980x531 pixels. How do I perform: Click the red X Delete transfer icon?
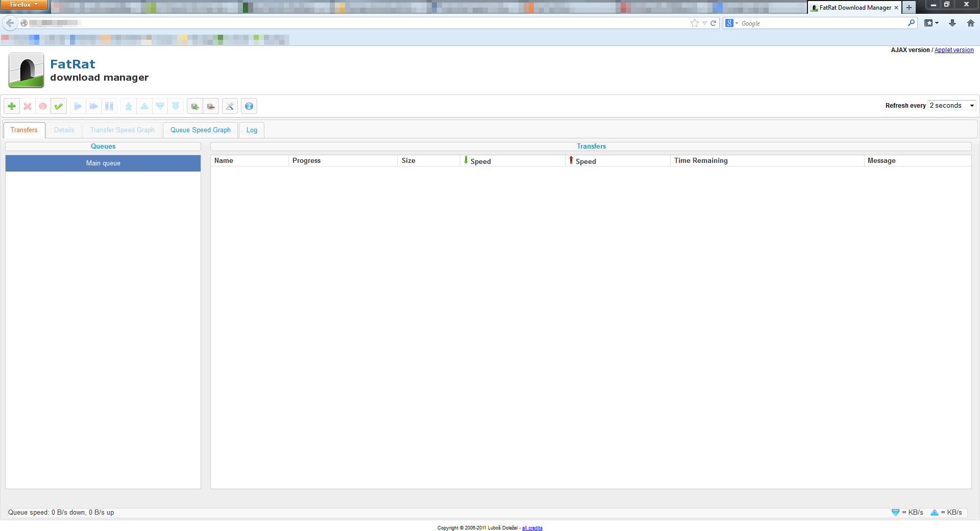28,106
